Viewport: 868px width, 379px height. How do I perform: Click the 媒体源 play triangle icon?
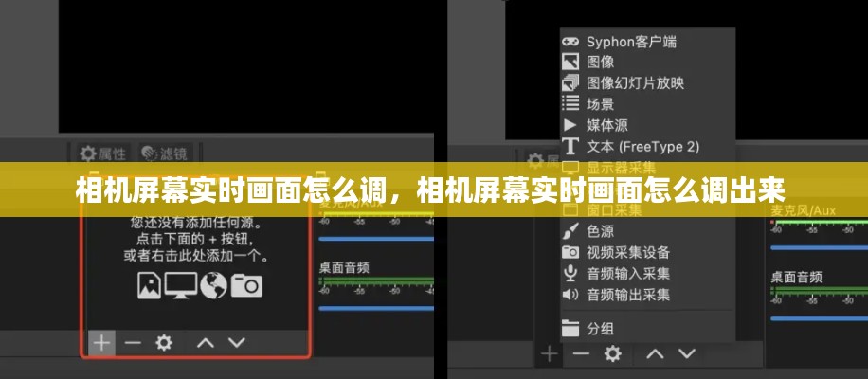click(x=570, y=125)
